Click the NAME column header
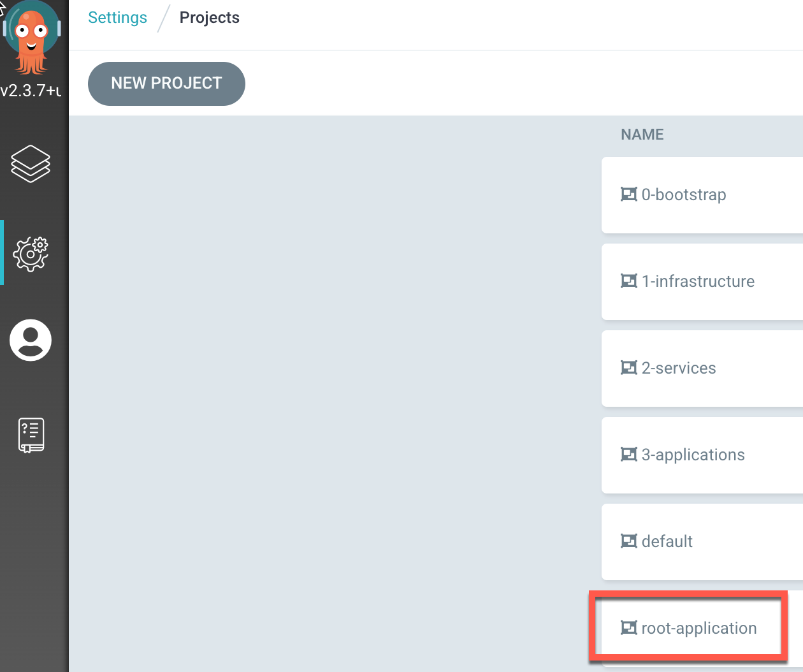803x672 pixels. tap(642, 134)
